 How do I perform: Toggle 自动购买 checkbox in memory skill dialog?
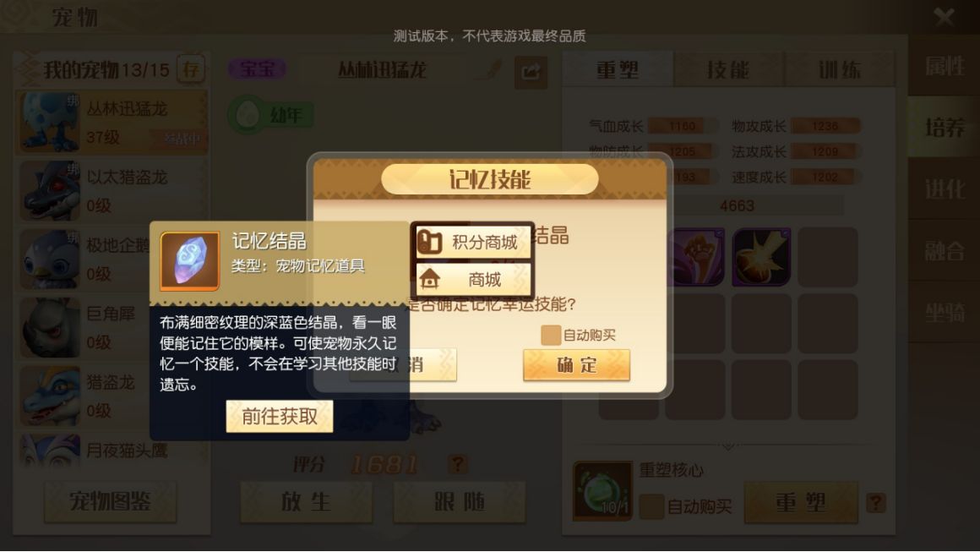[551, 335]
